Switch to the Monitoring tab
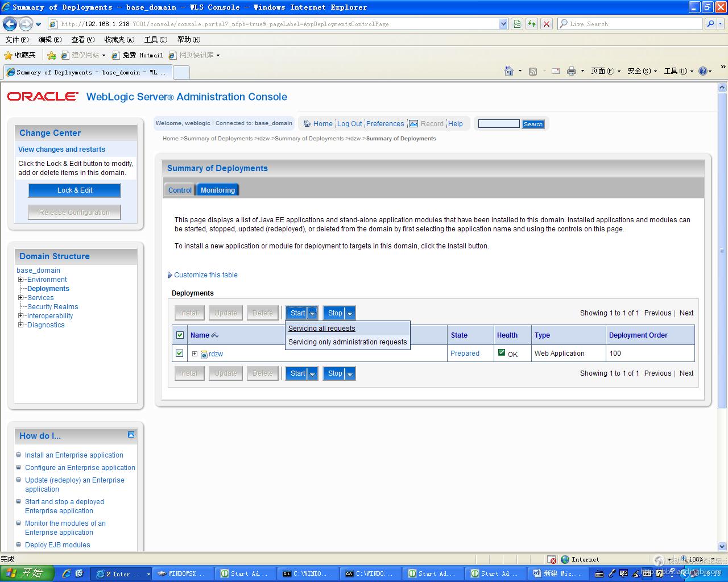This screenshot has width=728, height=582. [217, 190]
